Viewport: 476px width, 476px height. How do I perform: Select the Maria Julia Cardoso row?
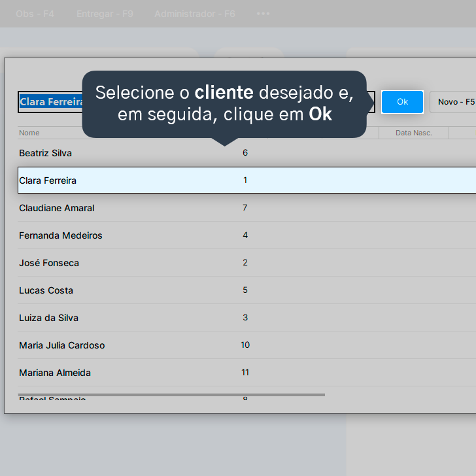coord(246,345)
